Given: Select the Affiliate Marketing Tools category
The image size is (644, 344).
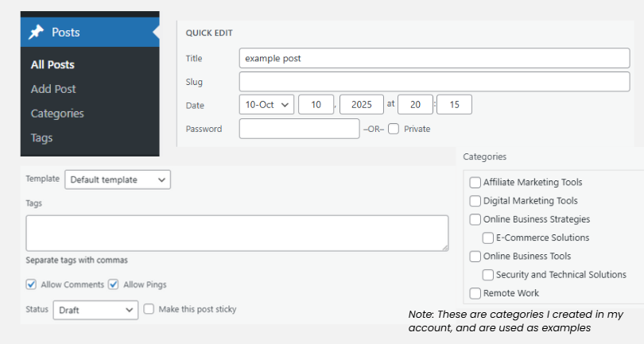Looking at the screenshot, I should [475, 183].
